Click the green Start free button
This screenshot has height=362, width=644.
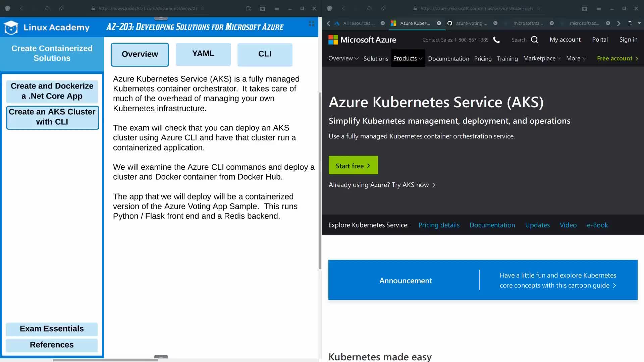click(x=353, y=166)
